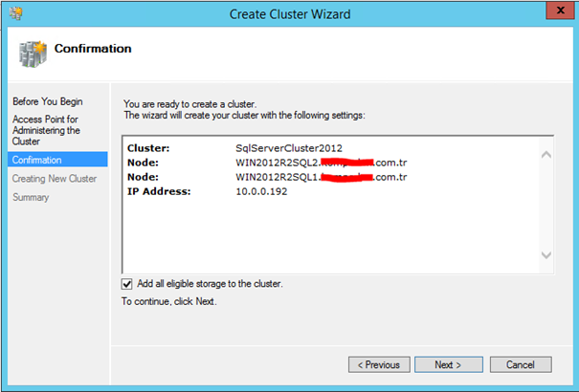579x392 pixels.
Task: Select Creating New Cluster step
Action: pyautogui.click(x=55, y=179)
